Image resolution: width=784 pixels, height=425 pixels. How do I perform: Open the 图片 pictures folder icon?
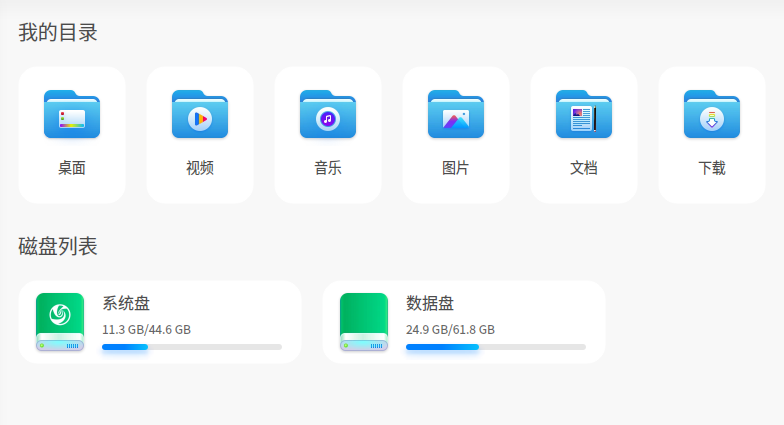pos(456,114)
